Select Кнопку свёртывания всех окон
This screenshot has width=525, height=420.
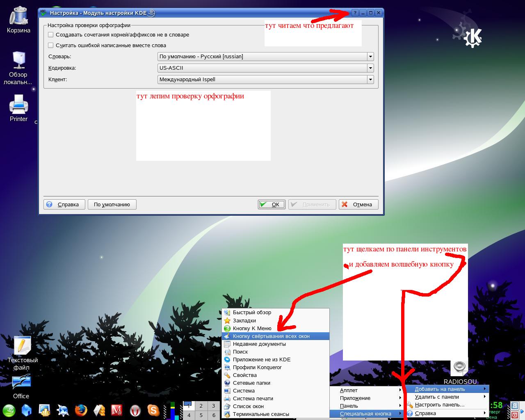pyautogui.click(x=276, y=336)
